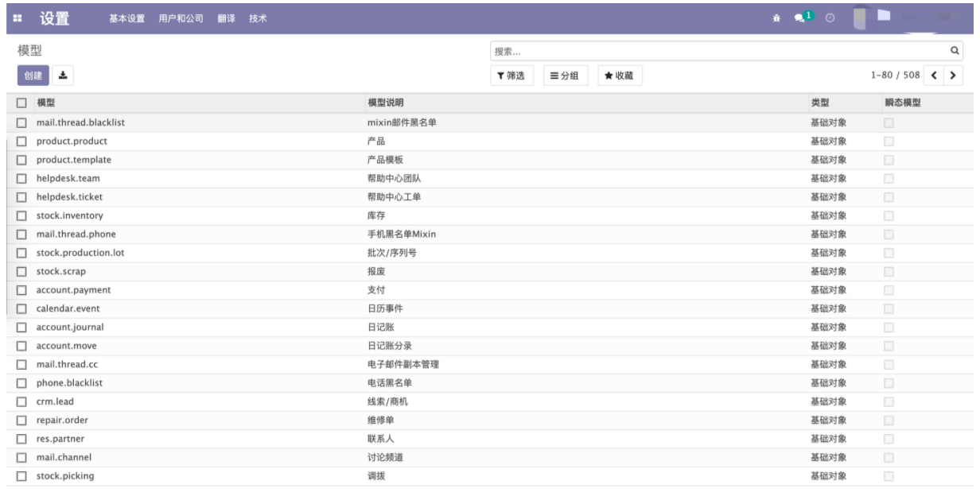Open the repair.order row
980x496 pixels.
click(489, 420)
